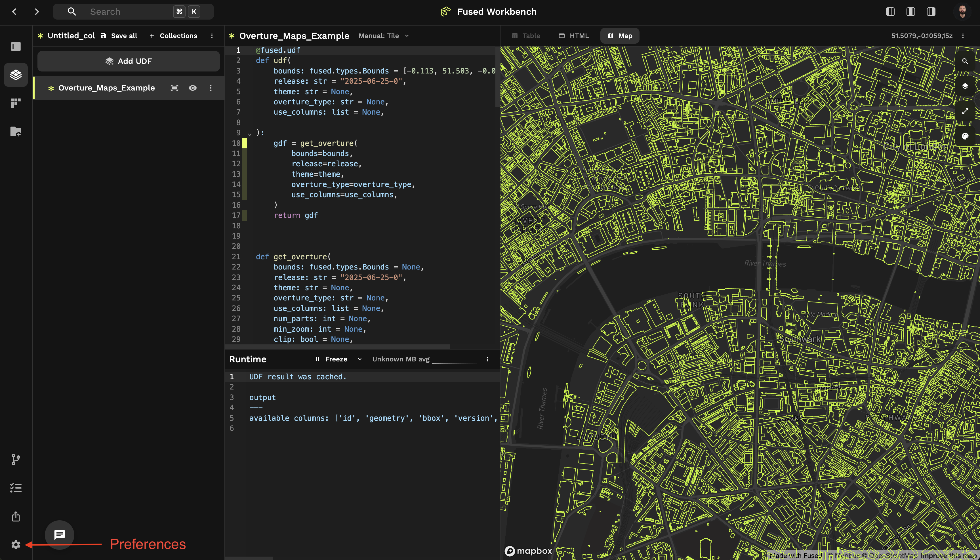Click the share export sidebar icon
980x560 pixels.
pyautogui.click(x=16, y=516)
